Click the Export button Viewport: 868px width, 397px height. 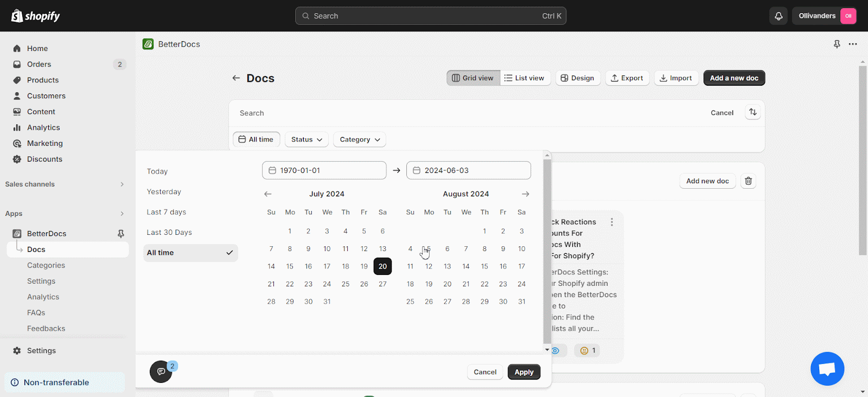pyautogui.click(x=627, y=78)
